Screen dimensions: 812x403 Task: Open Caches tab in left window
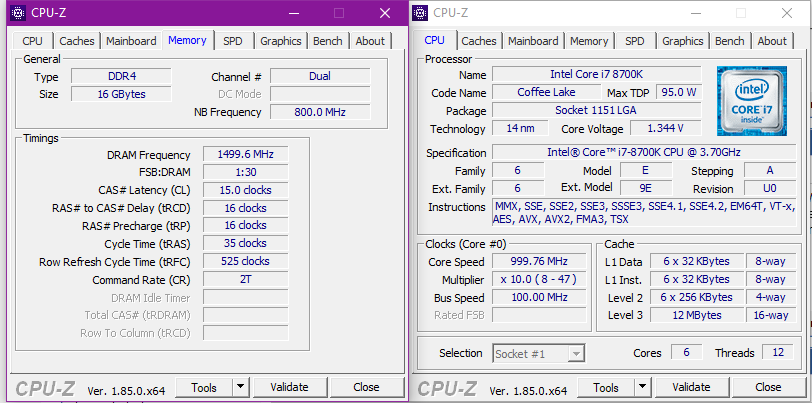coord(77,41)
